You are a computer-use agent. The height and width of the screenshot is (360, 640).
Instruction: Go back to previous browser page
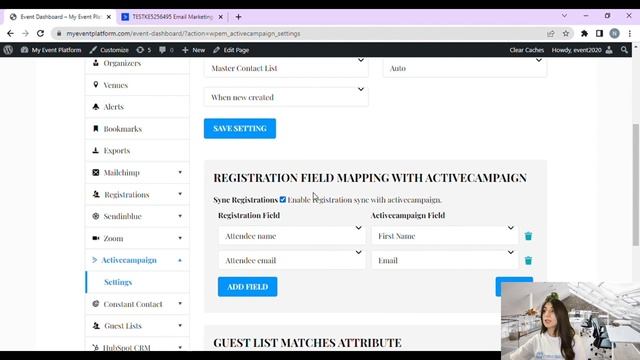[10, 33]
